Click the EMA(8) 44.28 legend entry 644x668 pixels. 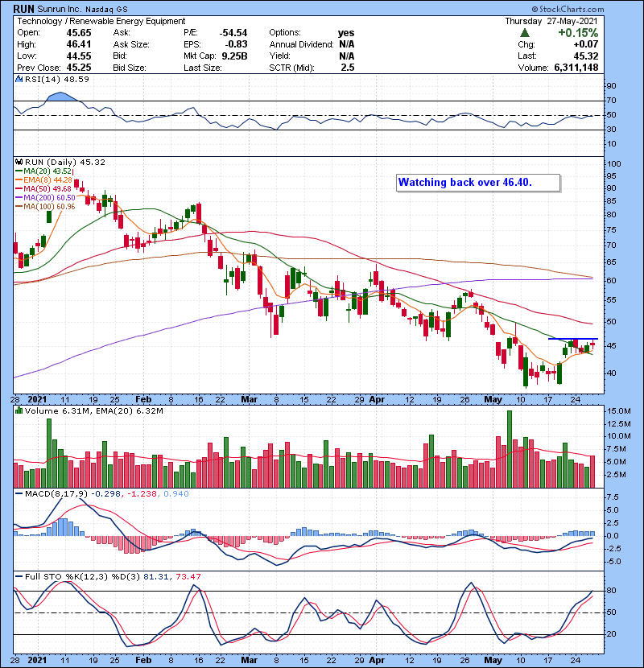click(x=43, y=179)
